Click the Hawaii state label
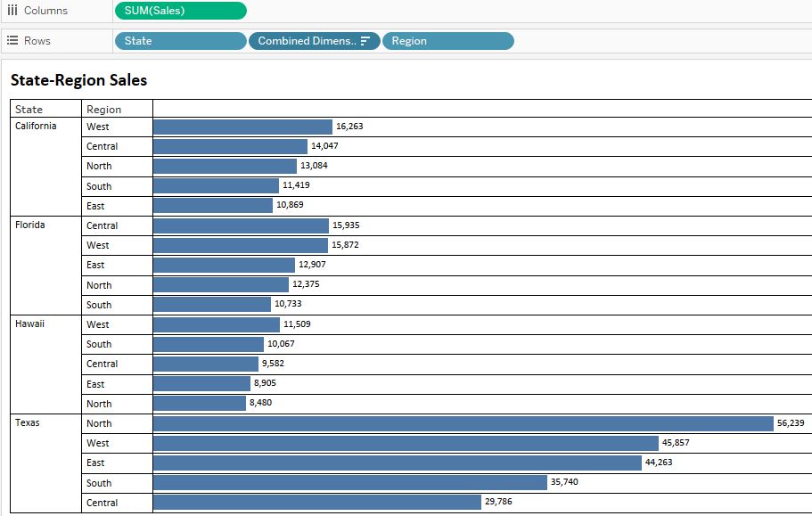Viewport: 812px width, 516px height. pos(29,324)
